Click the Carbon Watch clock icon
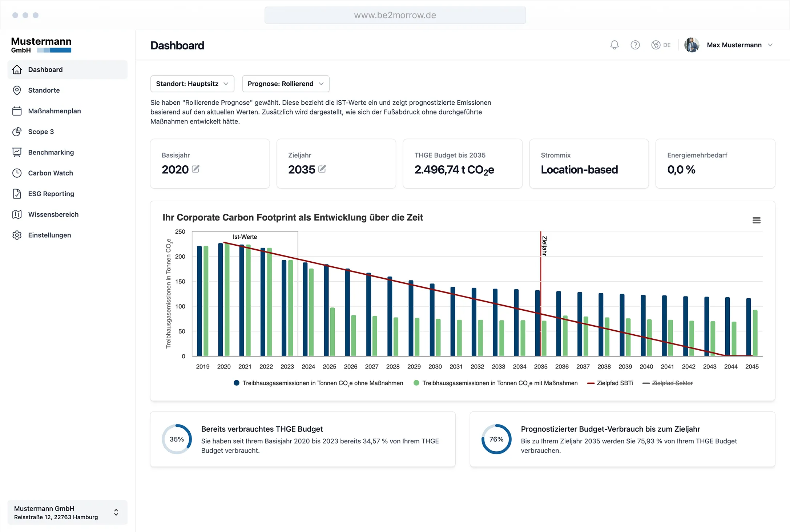 [17, 173]
